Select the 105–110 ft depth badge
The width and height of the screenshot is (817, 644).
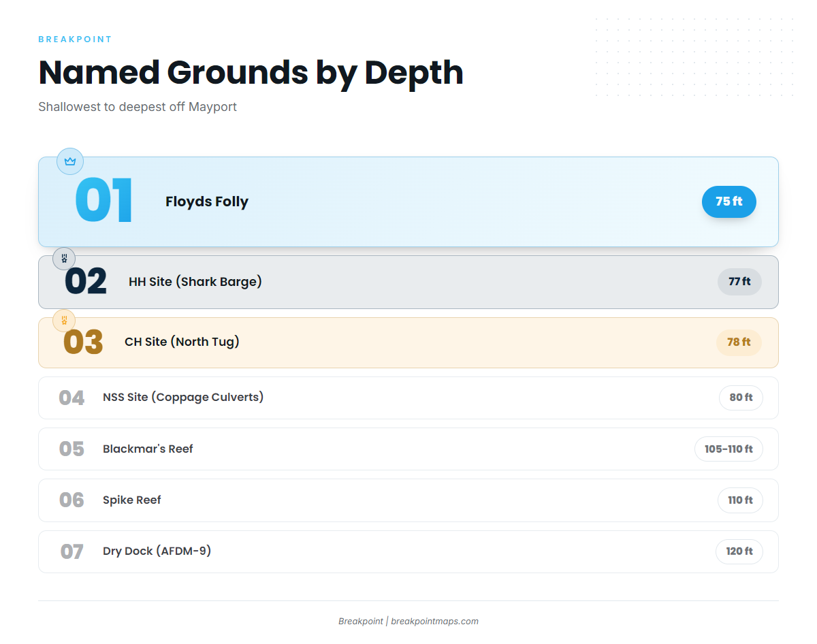point(728,449)
